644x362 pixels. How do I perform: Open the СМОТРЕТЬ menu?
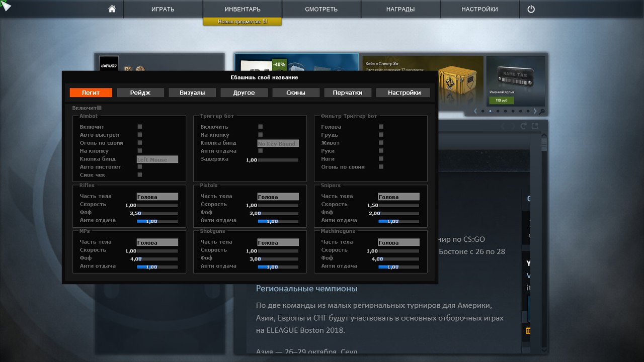(x=321, y=9)
